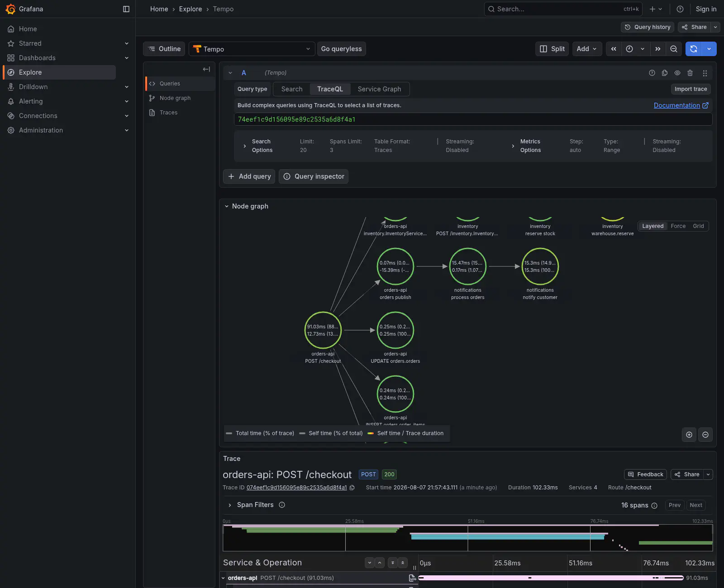Click Sign in
Viewport: 724px width, 588px height.
(x=706, y=9)
